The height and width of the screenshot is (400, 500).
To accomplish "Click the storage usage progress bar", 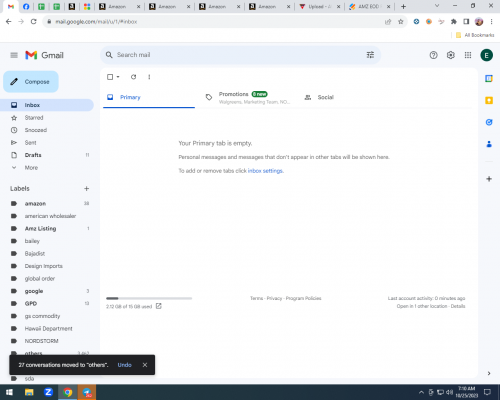I will click(x=149, y=298).
